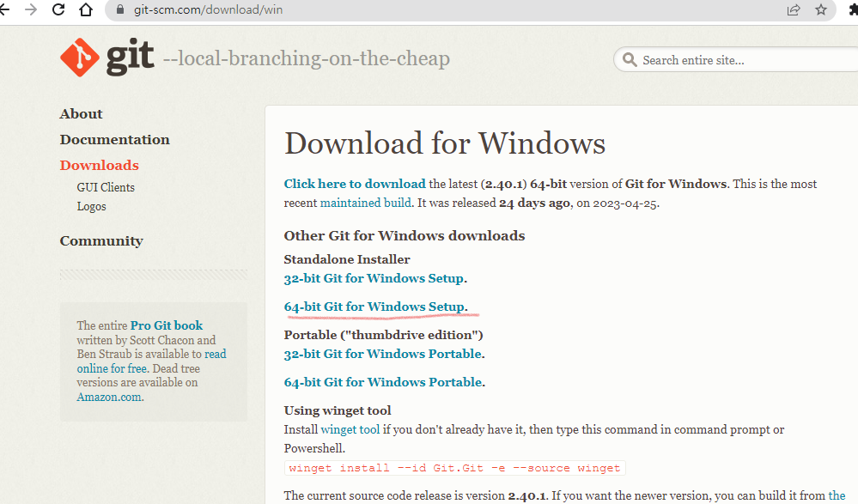The image size is (858, 504).
Task: Open the Documentation section
Action: (115, 140)
